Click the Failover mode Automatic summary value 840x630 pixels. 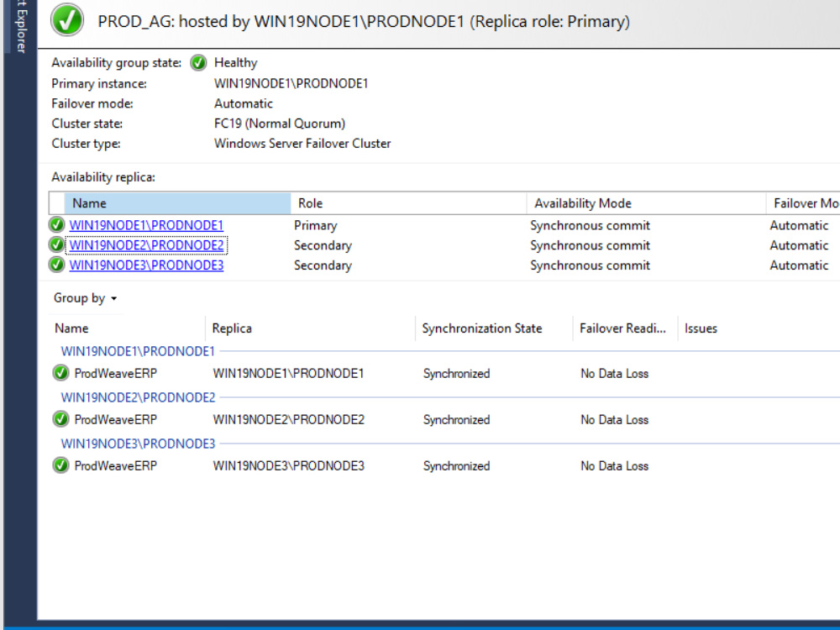pos(244,103)
